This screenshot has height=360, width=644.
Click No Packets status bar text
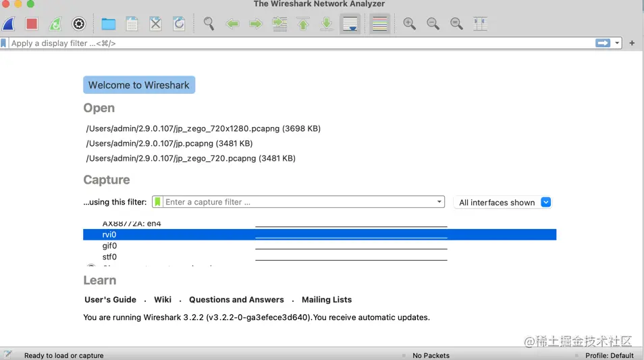point(431,355)
